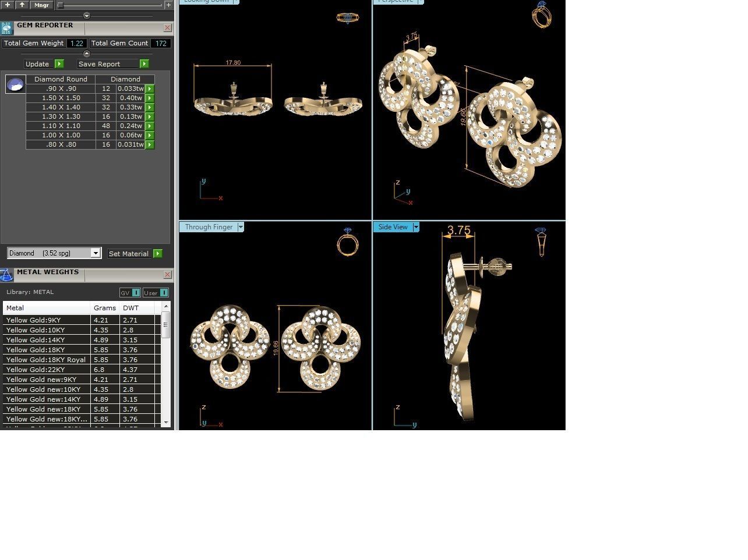
Task: Click the 0.40tw weight cell
Action: (x=130, y=98)
